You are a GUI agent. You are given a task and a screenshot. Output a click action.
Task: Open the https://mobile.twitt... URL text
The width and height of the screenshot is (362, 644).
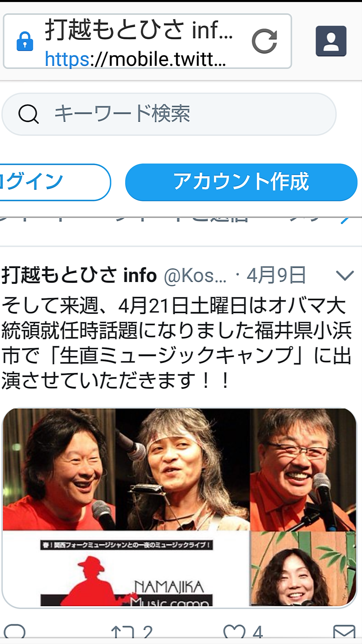point(135,59)
